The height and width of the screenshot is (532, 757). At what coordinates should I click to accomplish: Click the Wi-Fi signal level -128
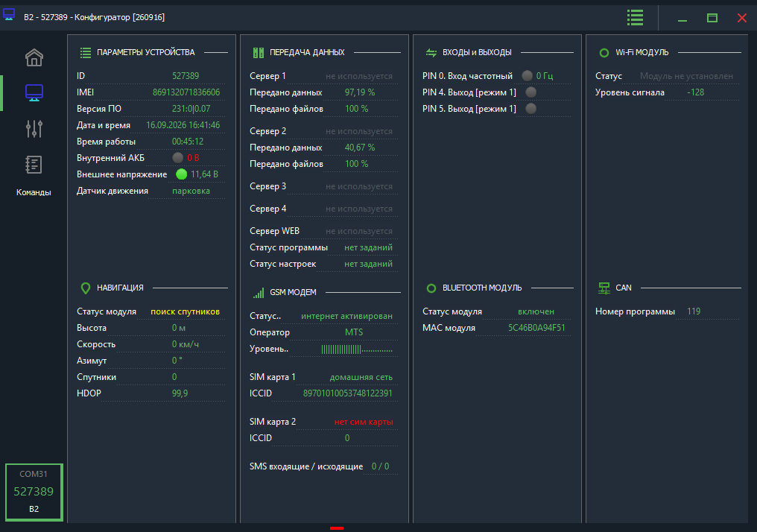point(696,92)
